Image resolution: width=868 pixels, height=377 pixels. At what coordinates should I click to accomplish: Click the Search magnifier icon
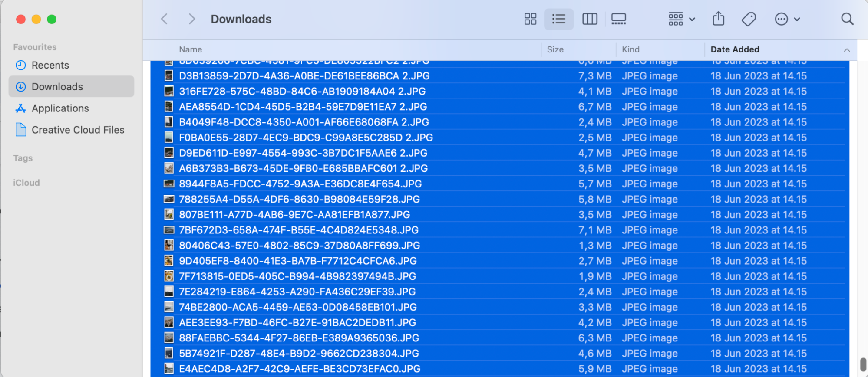click(847, 19)
